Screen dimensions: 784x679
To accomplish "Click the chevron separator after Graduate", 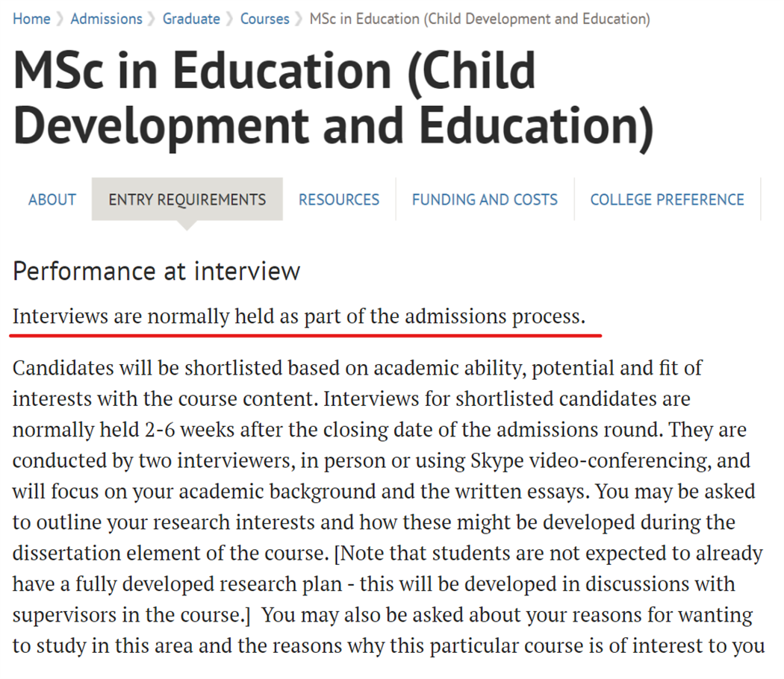I will point(230,19).
